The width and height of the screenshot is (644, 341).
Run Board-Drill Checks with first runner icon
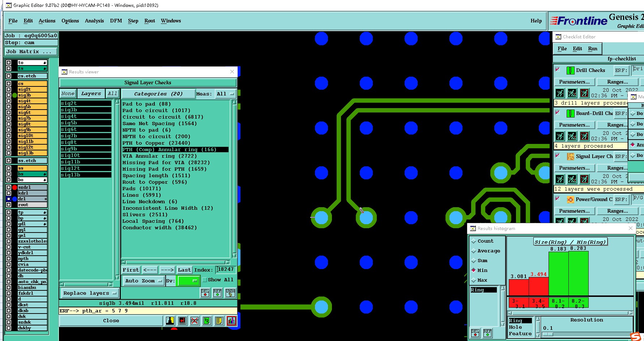560,136
